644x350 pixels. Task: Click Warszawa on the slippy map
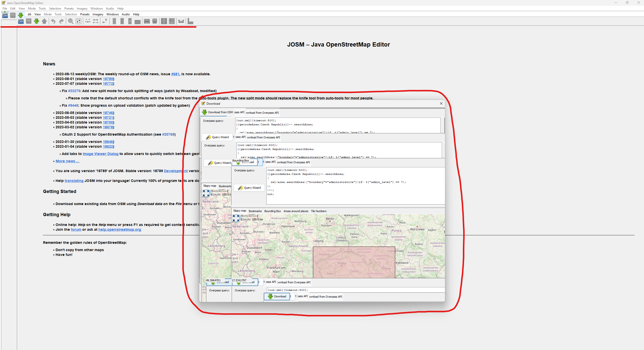point(417,229)
